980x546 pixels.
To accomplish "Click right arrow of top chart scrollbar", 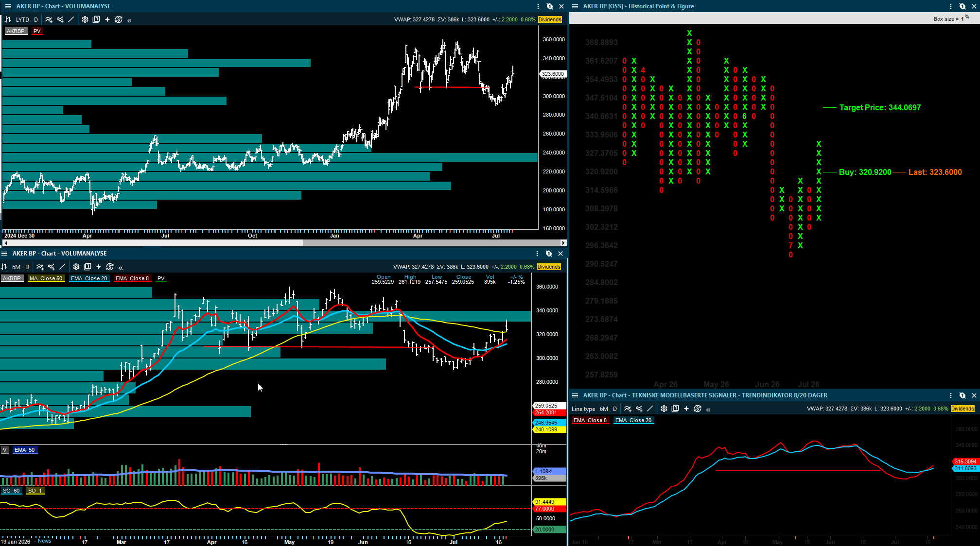I will pyautogui.click(x=563, y=243).
